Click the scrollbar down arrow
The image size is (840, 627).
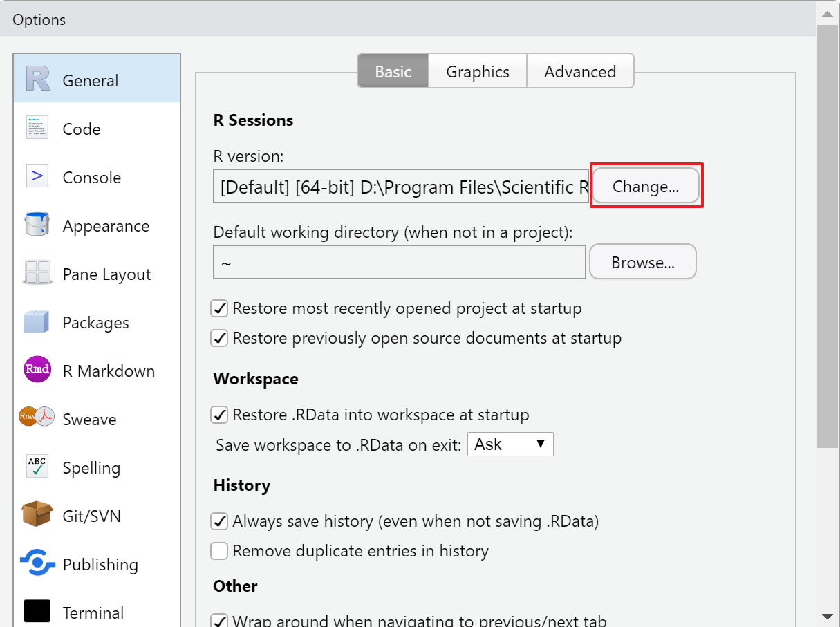pos(827,616)
